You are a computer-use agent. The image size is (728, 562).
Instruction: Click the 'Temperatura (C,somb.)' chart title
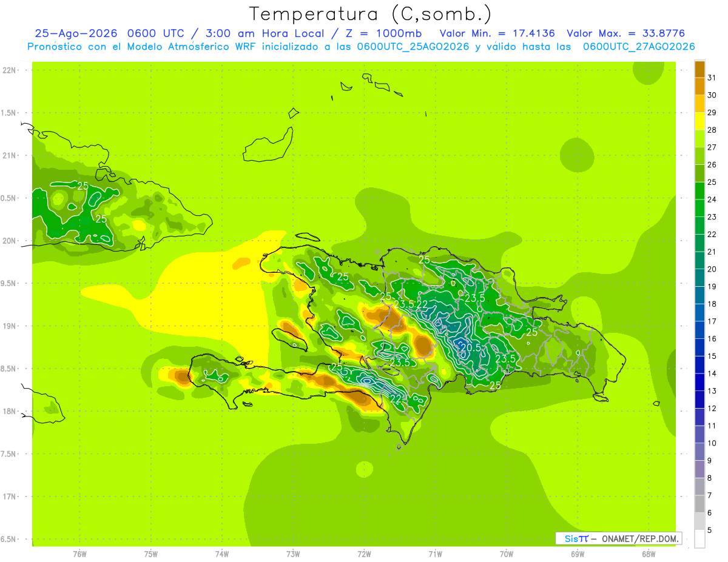pyautogui.click(x=370, y=14)
